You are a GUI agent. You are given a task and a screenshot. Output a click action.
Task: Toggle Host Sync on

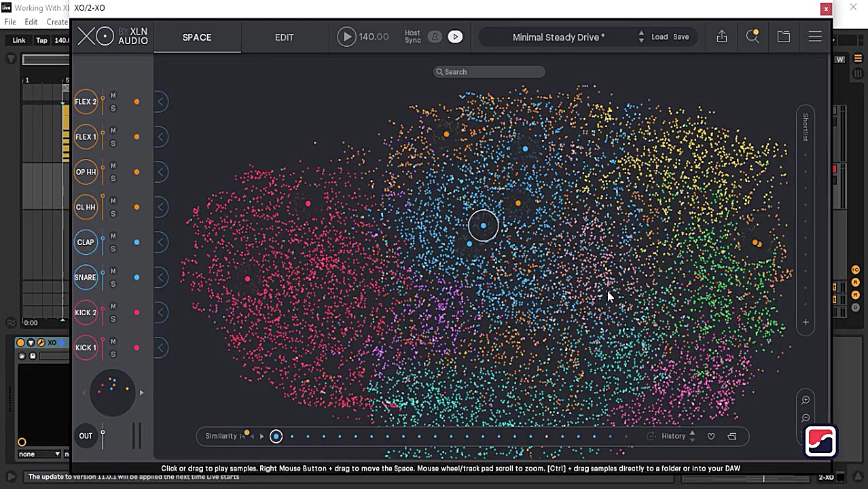click(435, 37)
